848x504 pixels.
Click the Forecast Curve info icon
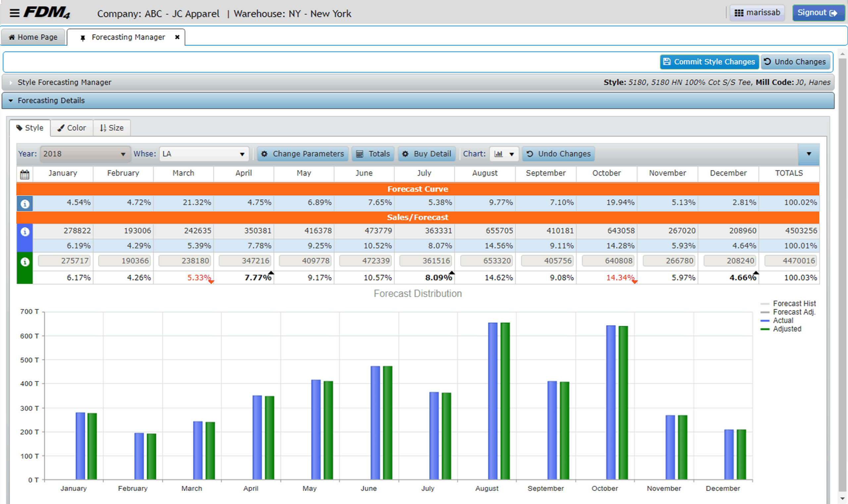click(25, 204)
